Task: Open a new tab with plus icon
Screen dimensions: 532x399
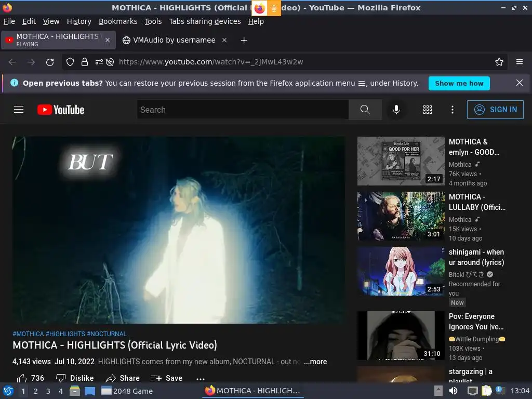Action: point(244,41)
